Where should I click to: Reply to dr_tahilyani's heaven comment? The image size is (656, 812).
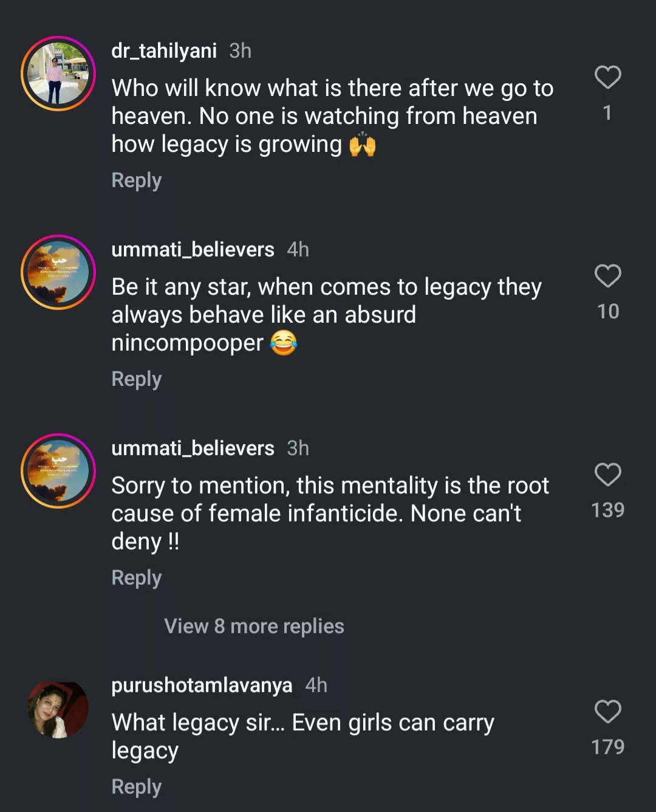pos(137,181)
